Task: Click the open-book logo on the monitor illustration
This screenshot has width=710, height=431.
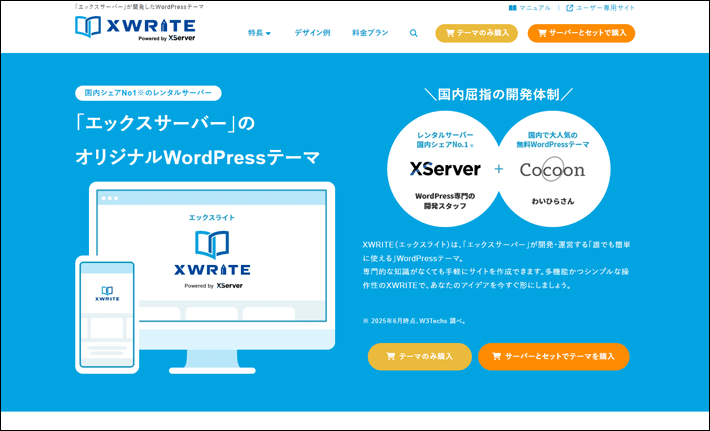Action: (x=212, y=245)
